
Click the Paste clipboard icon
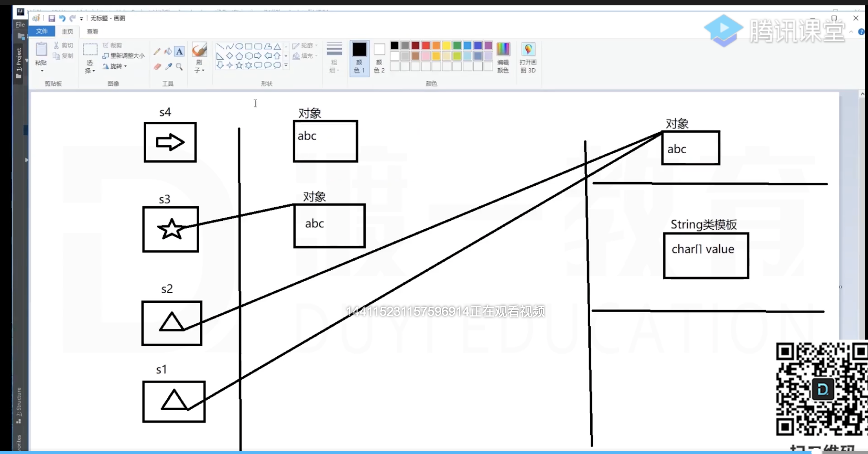tap(41, 50)
